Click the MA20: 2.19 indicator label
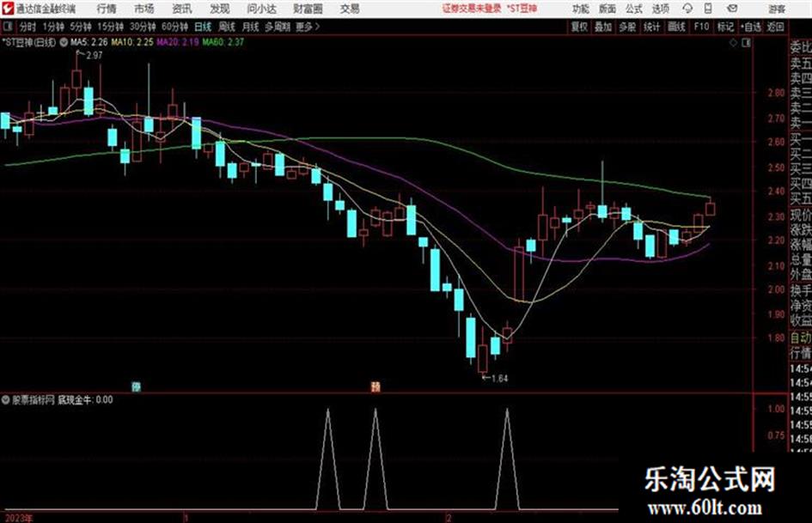The width and height of the screenshot is (812, 523). (x=178, y=42)
